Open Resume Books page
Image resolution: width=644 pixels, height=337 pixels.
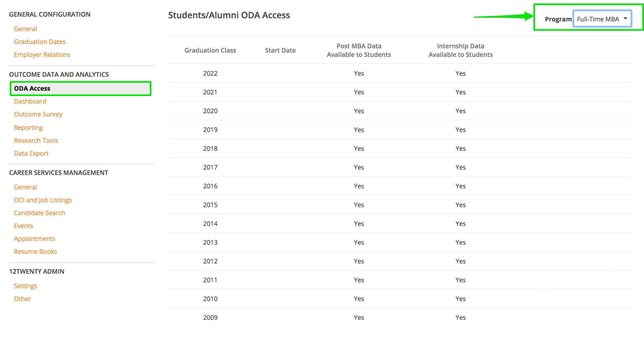(x=35, y=252)
